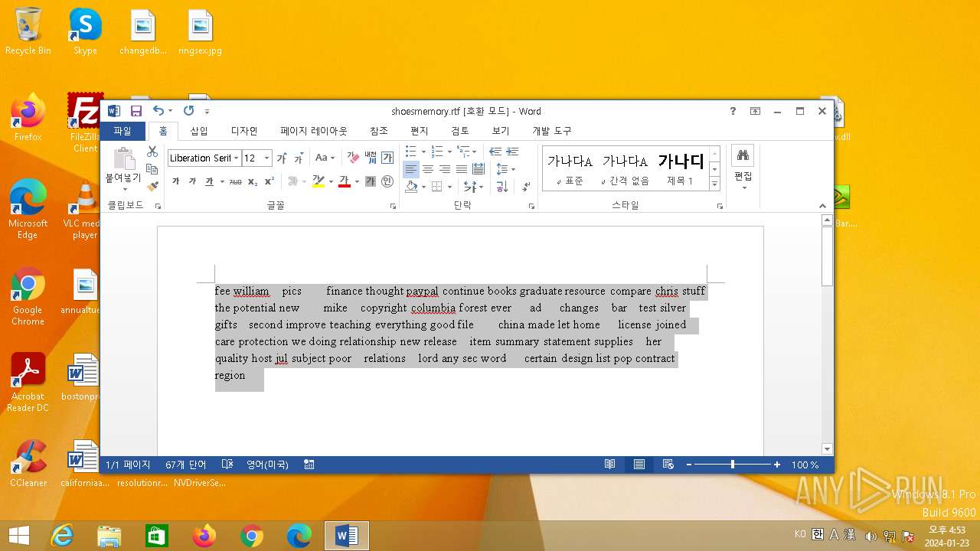Toggle align left
The height and width of the screenshot is (551, 980).
(x=411, y=169)
